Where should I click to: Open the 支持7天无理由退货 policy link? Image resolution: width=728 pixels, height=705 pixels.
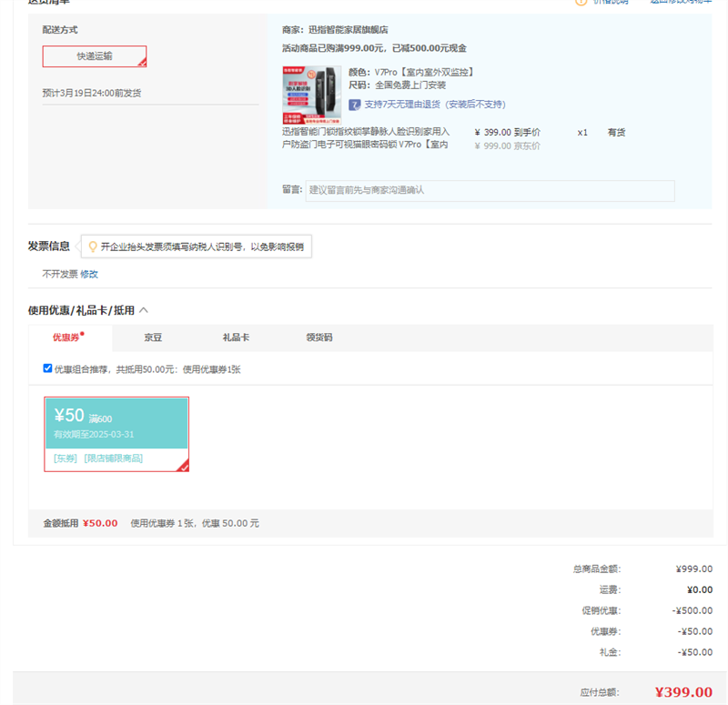[x=434, y=105]
